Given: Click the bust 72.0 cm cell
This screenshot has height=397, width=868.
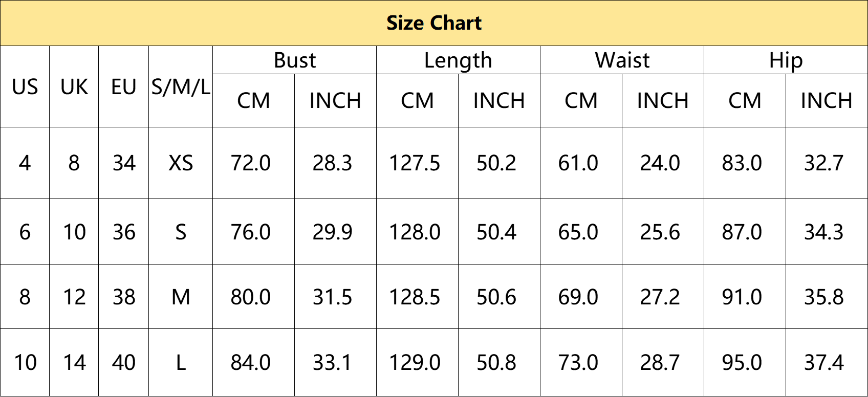Looking at the screenshot, I should coord(253,163).
